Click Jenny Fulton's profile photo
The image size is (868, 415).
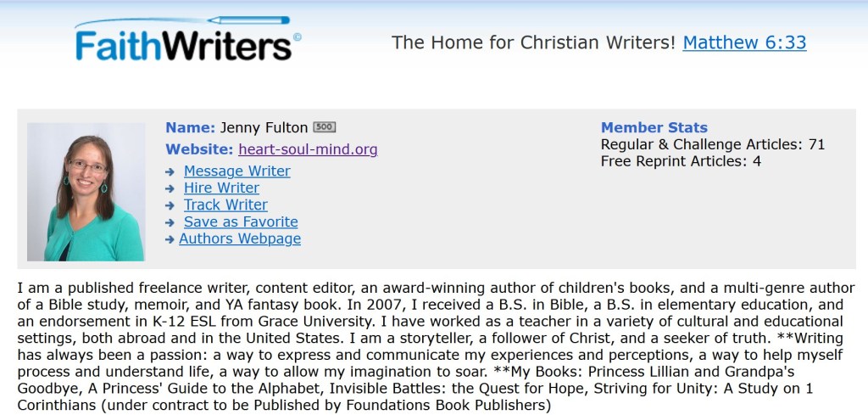pyautogui.click(x=86, y=192)
